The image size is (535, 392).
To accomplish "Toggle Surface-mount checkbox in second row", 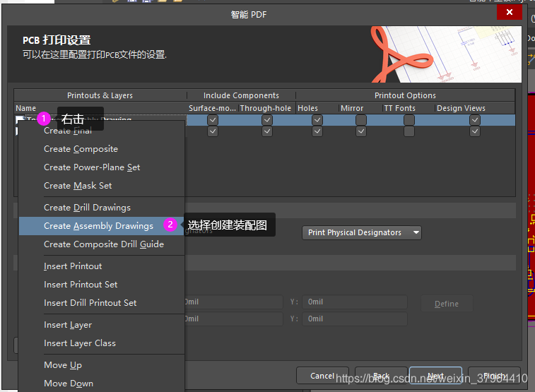I will tap(213, 131).
